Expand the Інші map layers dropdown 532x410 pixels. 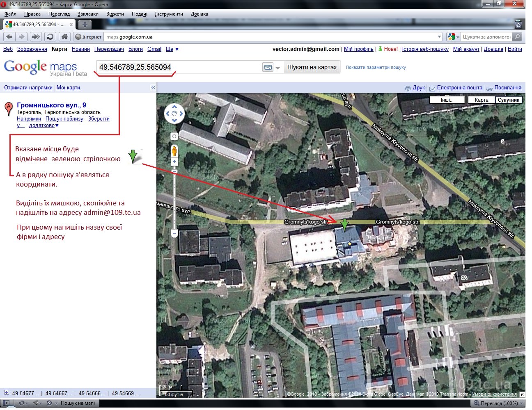click(447, 100)
